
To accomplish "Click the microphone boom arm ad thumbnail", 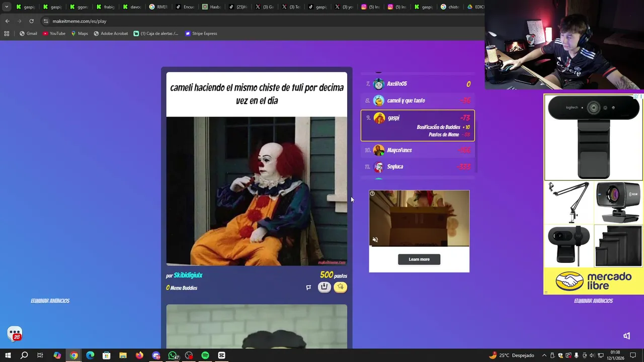I will point(569,203).
